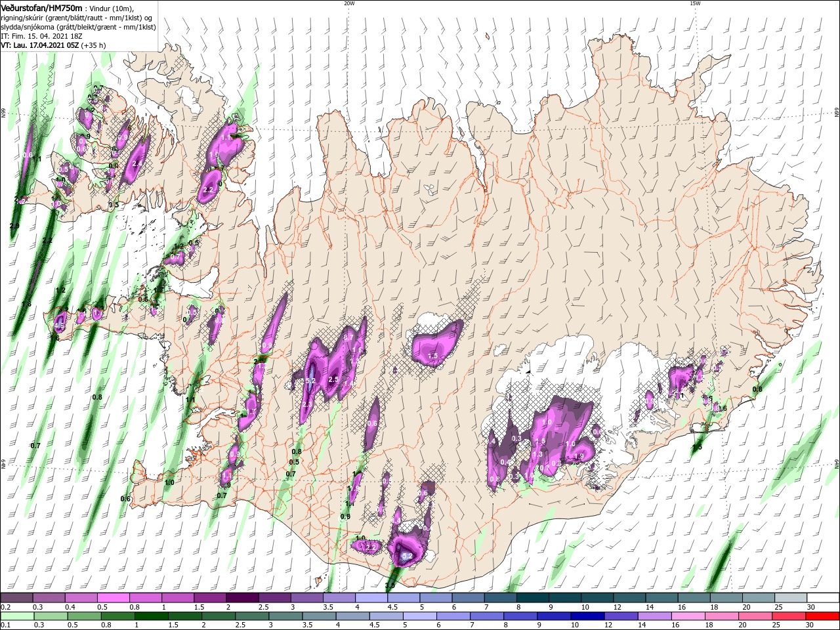Pick the bottom-row legend swatch starting at 4.5
The height and width of the screenshot is (630, 840).
(386, 616)
